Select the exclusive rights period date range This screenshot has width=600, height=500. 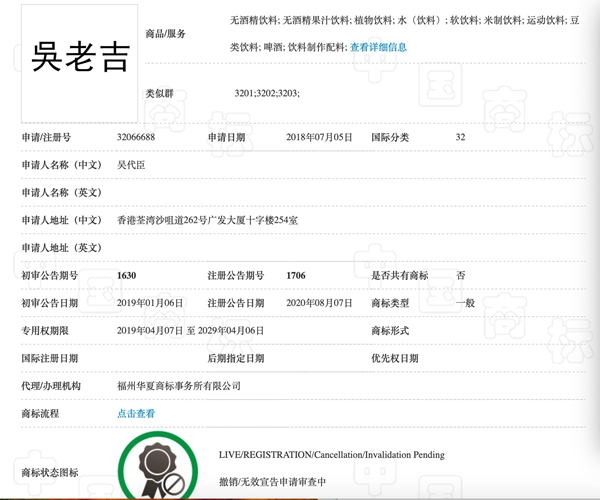190,330
